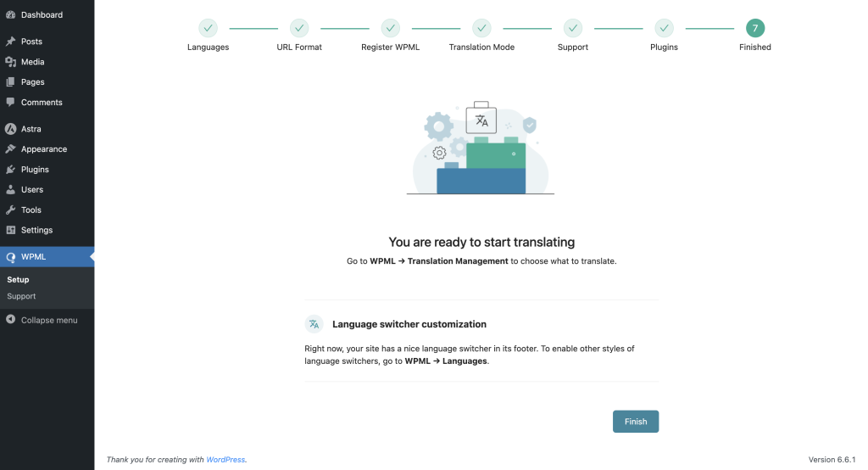
Task: Open the Settings menu item
Action: click(x=47, y=230)
